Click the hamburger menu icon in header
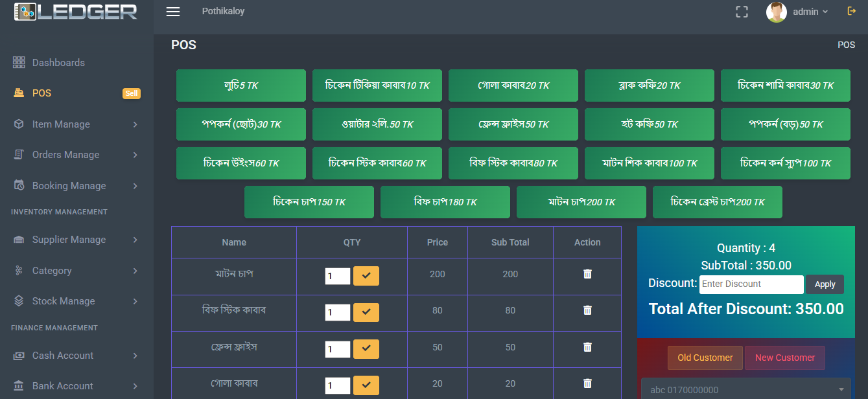 (173, 12)
